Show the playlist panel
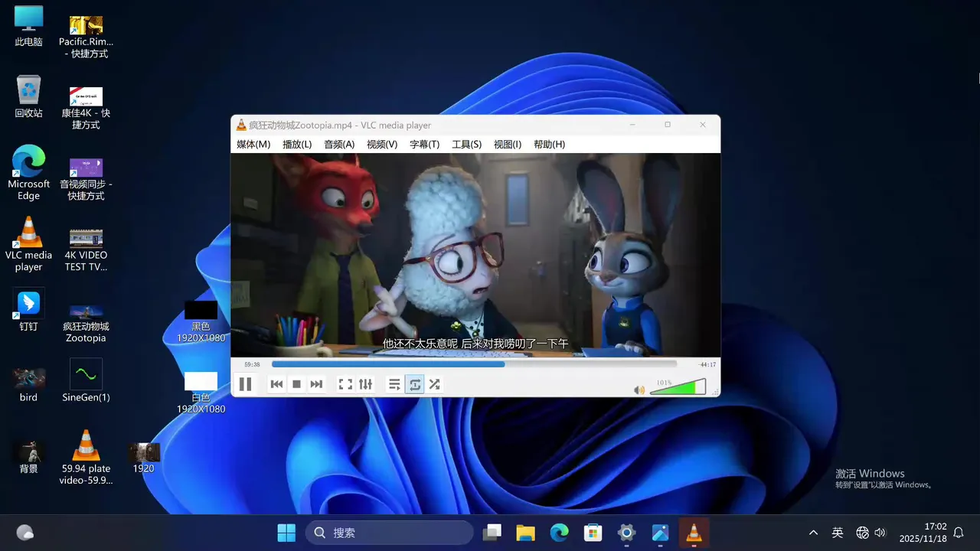 [394, 384]
